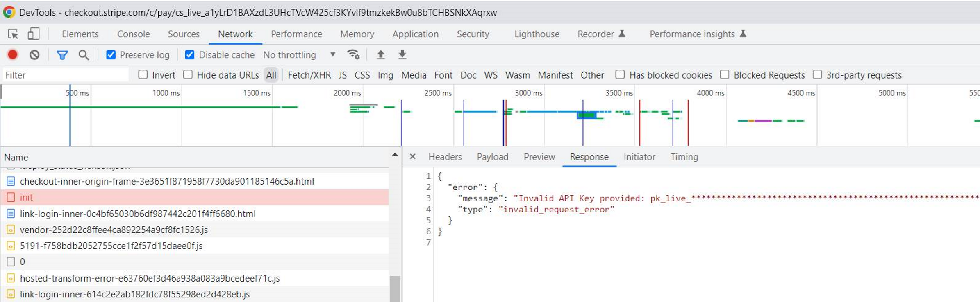Switch to Console tab
Viewport: 980px width, 302px height.
tap(134, 34)
